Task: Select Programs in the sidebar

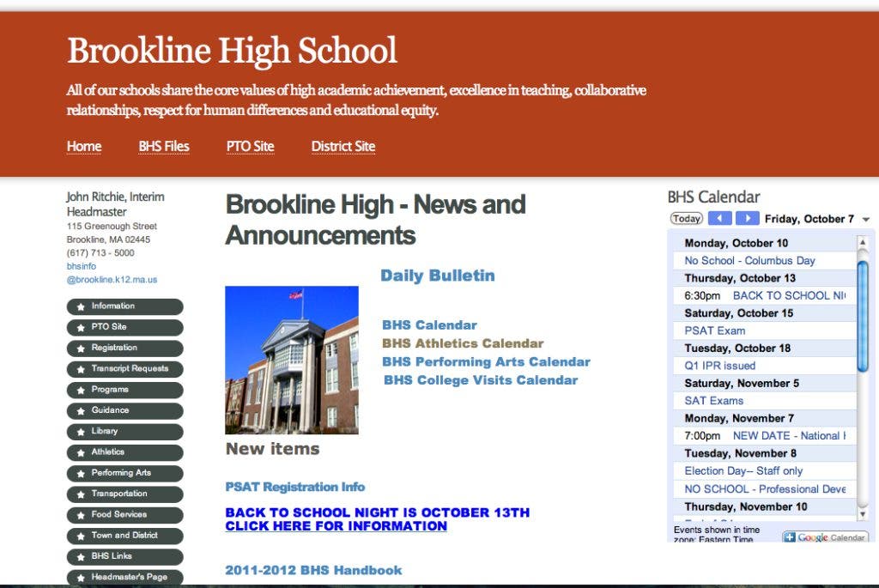Action: (125, 390)
